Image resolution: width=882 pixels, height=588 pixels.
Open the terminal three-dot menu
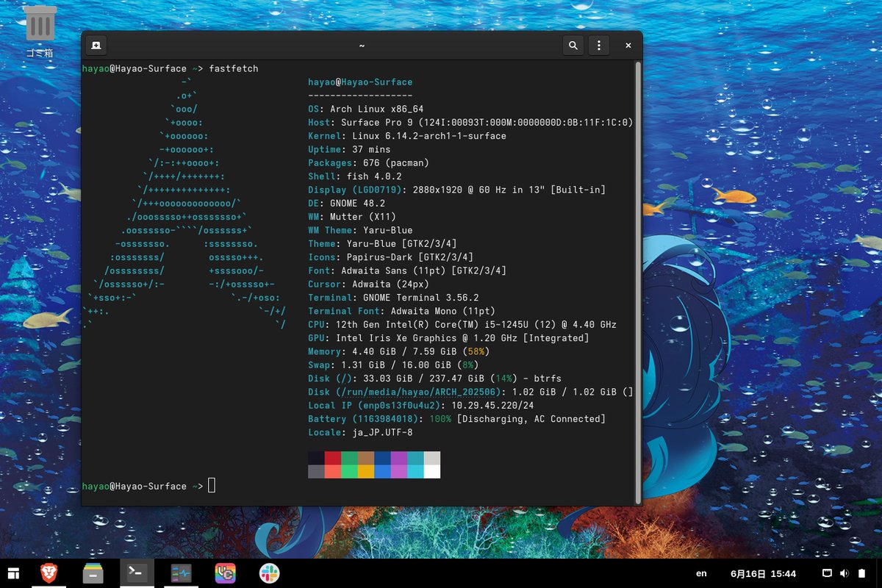(599, 46)
